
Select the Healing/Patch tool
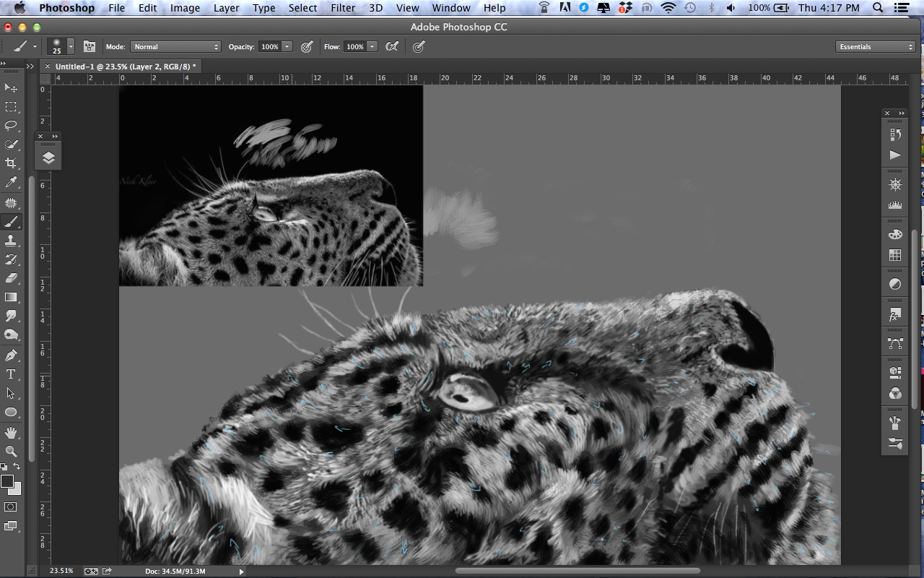click(11, 203)
